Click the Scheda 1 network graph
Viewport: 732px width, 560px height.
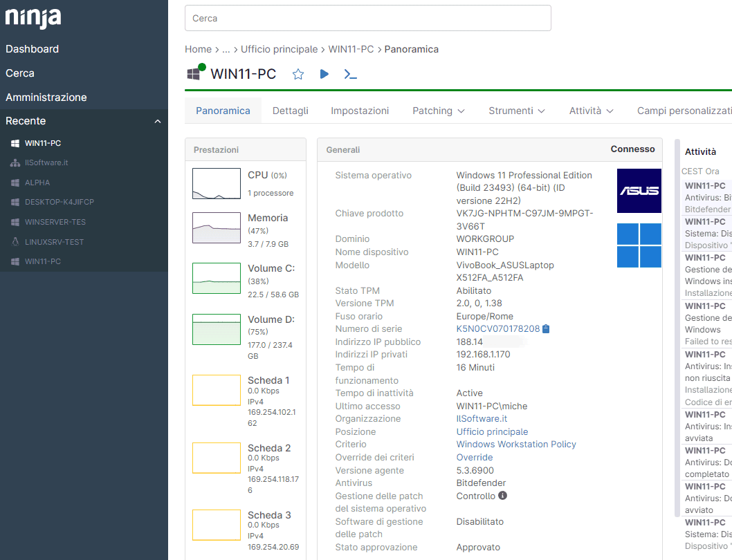[217, 390]
